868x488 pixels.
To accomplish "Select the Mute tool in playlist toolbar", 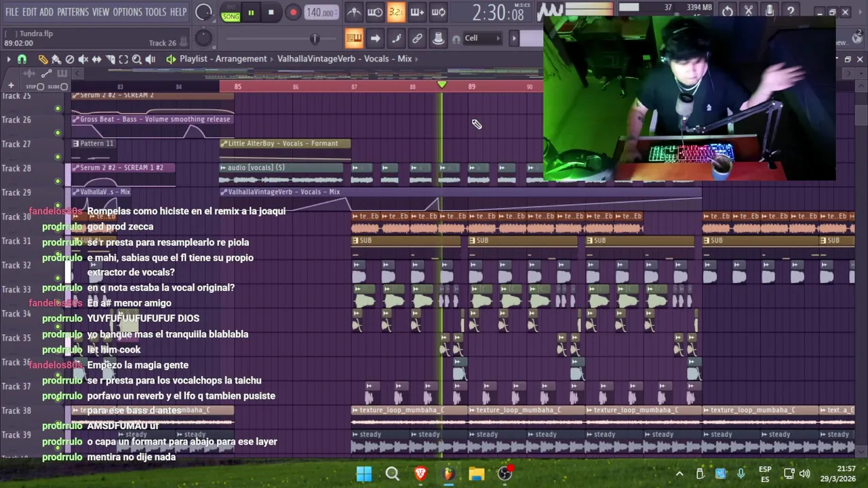I will point(83,59).
